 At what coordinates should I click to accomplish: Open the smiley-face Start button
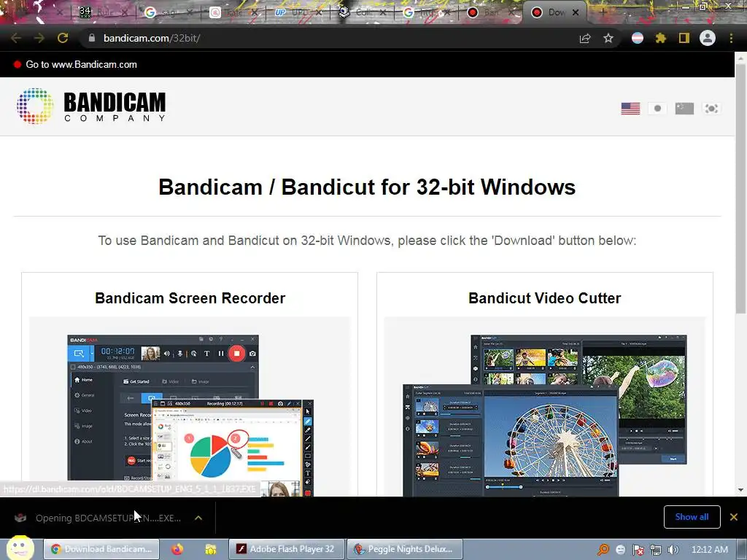20,548
